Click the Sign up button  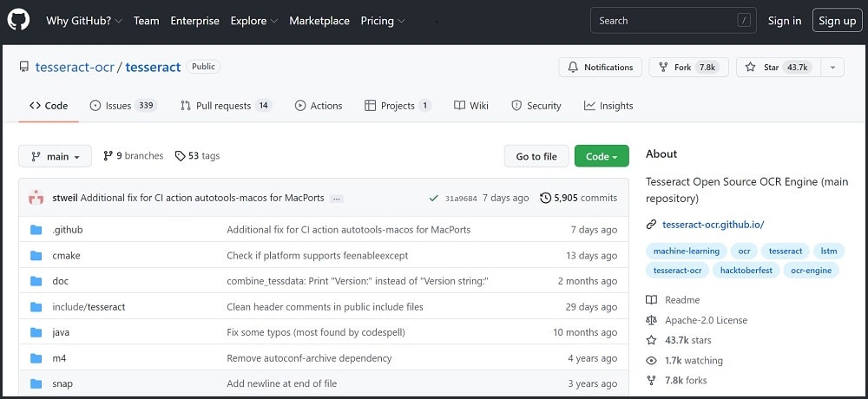point(837,21)
